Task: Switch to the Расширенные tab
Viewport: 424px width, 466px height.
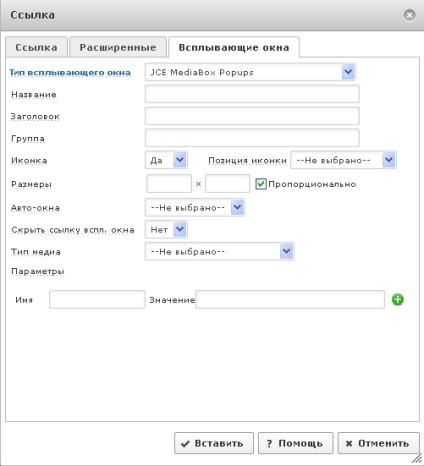Action: pyautogui.click(x=118, y=47)
